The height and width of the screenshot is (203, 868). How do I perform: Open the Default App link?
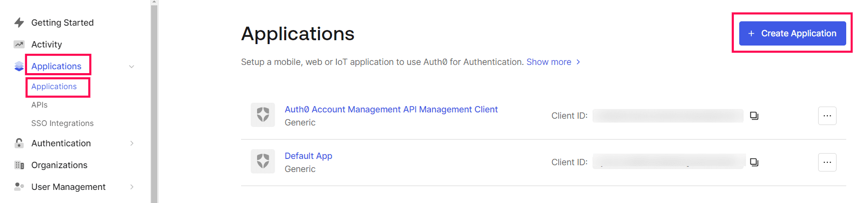(x=308, y=156)
